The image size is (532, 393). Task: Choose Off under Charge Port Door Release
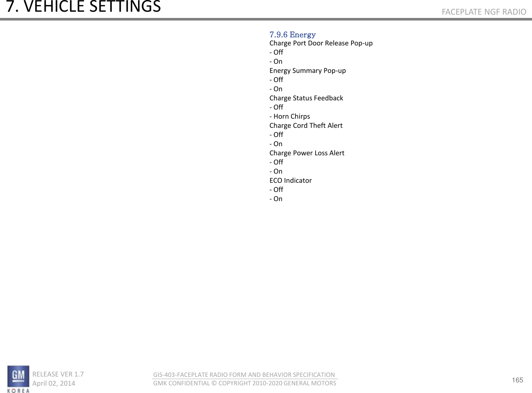(276, 52)
